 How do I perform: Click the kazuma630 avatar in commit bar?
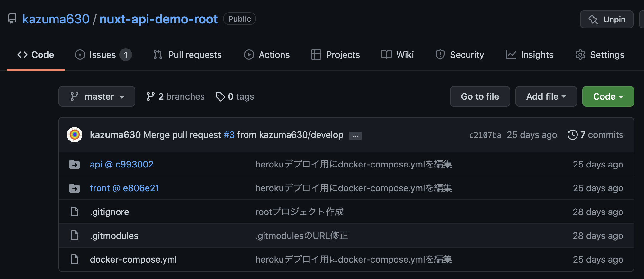(x=75, y=135)
